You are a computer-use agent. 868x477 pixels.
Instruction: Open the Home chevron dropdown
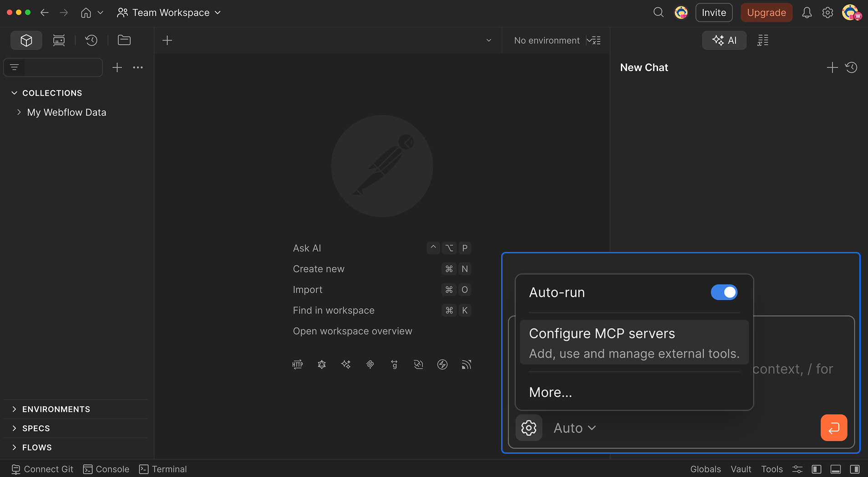(101, 12)
